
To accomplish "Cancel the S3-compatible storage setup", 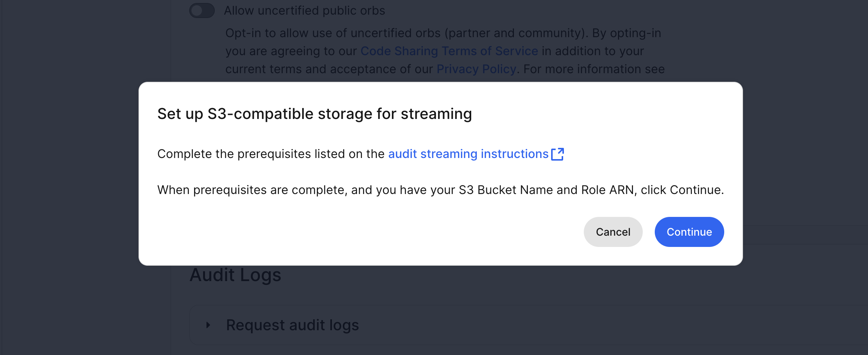I will (x=613, y=232).
